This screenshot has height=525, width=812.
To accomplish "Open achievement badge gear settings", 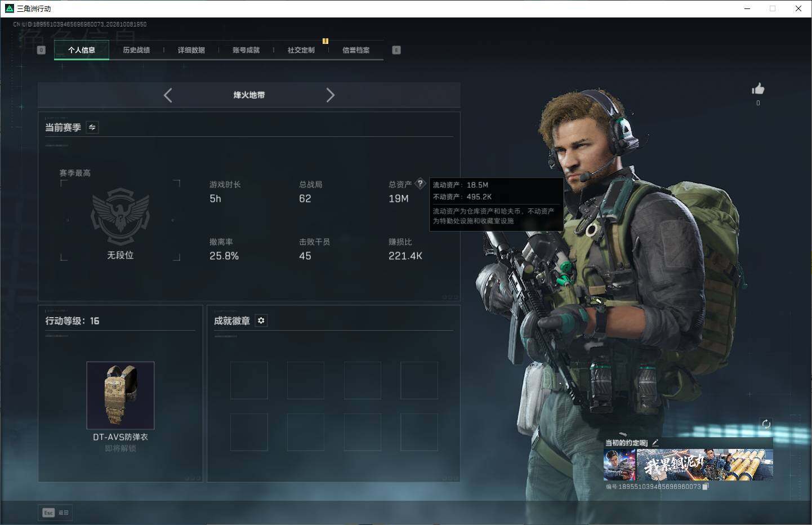I will [261, 321].
